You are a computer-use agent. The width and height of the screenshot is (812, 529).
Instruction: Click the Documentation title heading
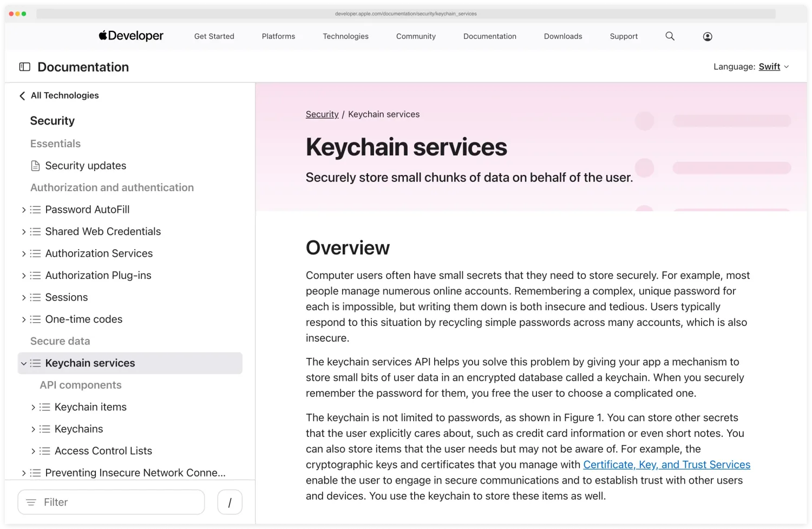coord(83,67)
